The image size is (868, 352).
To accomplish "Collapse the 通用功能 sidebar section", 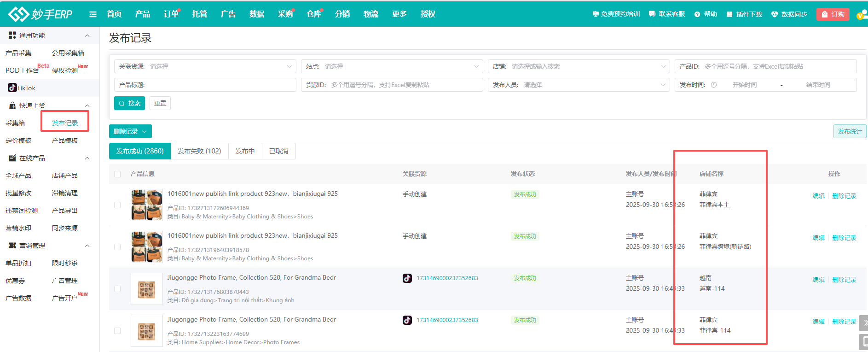I will tap(87, 35).
